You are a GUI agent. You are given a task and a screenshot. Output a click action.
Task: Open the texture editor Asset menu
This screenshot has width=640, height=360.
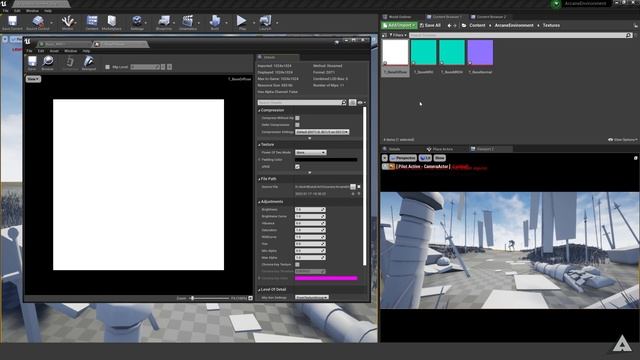pos(54,51)
